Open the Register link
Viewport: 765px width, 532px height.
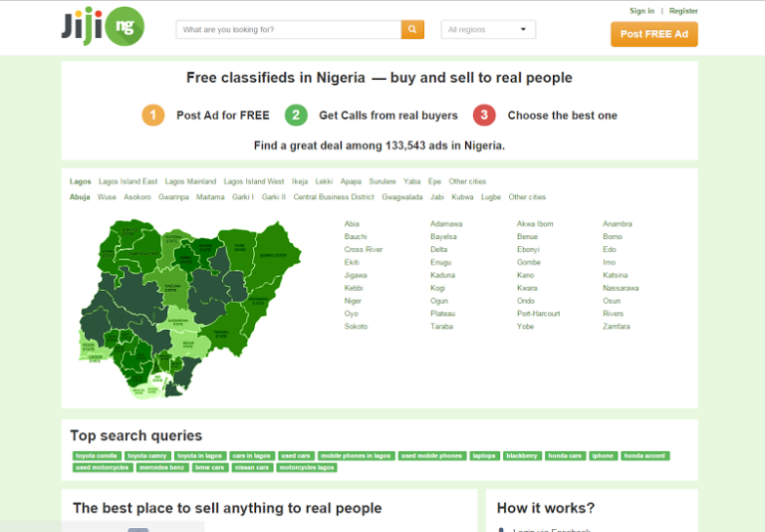683,11
